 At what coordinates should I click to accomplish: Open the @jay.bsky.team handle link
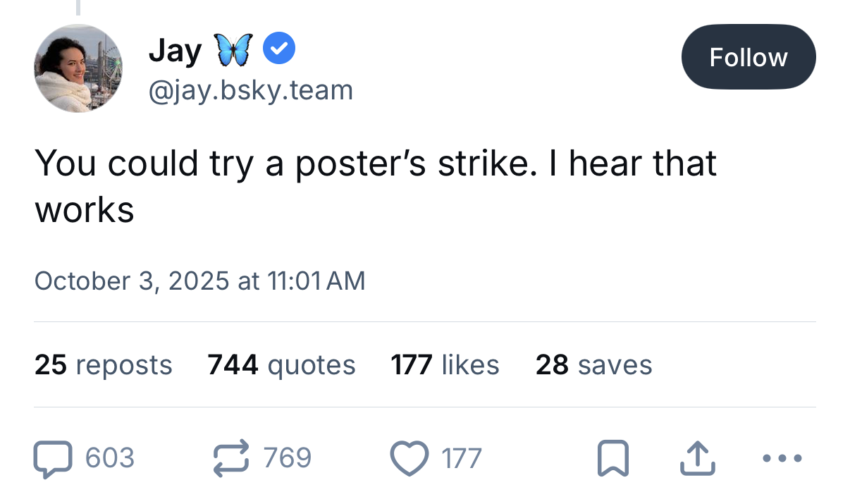(x=250, y=90)
